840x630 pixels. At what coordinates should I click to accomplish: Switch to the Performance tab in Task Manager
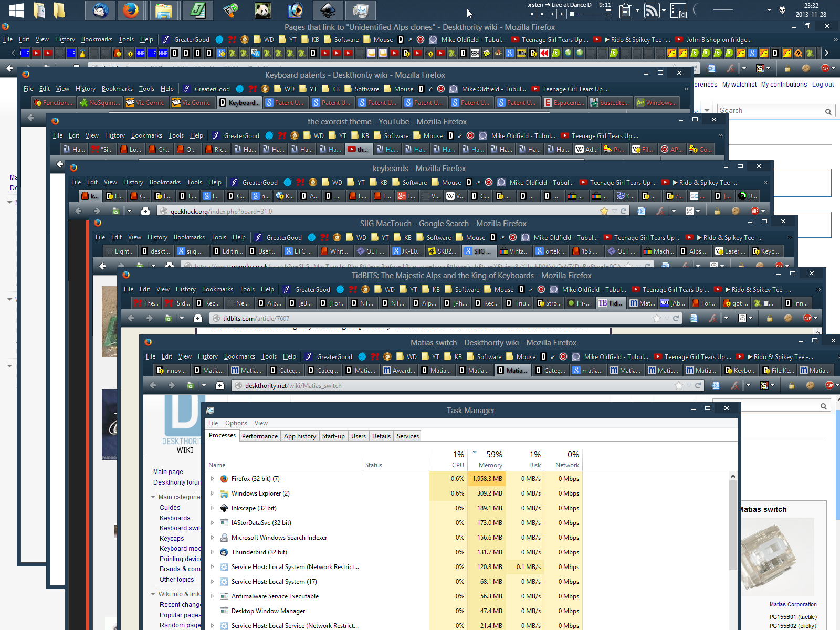click(x=260, y=436)
